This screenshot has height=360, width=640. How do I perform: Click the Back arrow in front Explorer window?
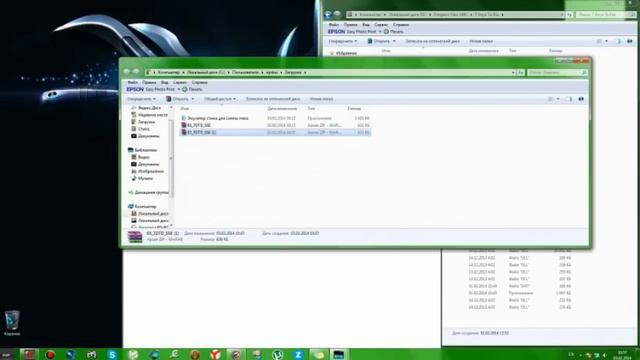pos(127,72)
